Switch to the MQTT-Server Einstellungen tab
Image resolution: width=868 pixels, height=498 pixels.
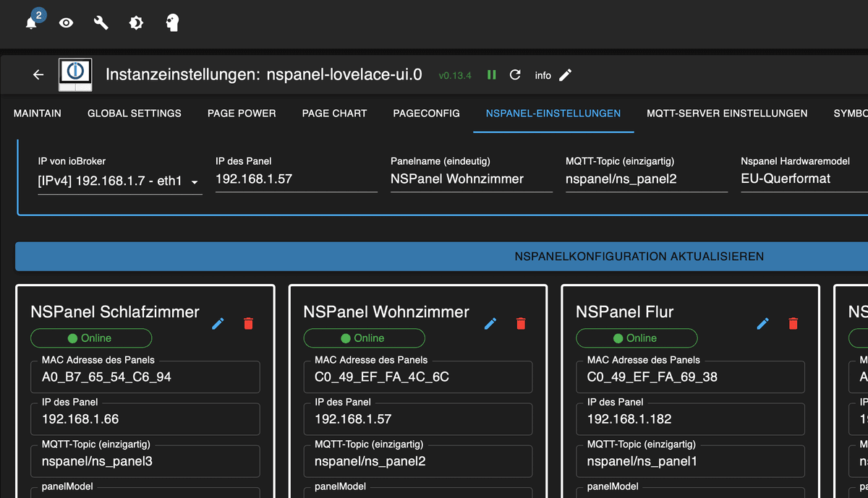pyautogui.click(x=727, y=113)
